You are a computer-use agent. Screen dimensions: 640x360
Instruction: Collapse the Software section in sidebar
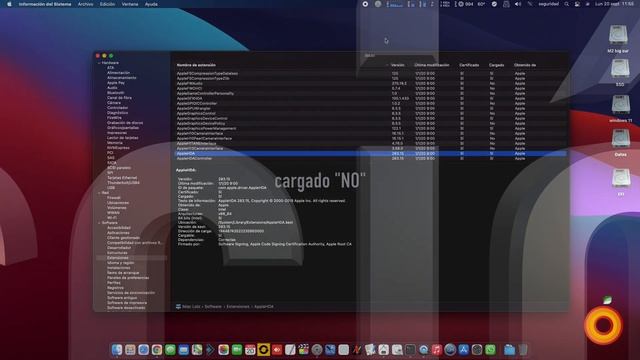[99, 223]
